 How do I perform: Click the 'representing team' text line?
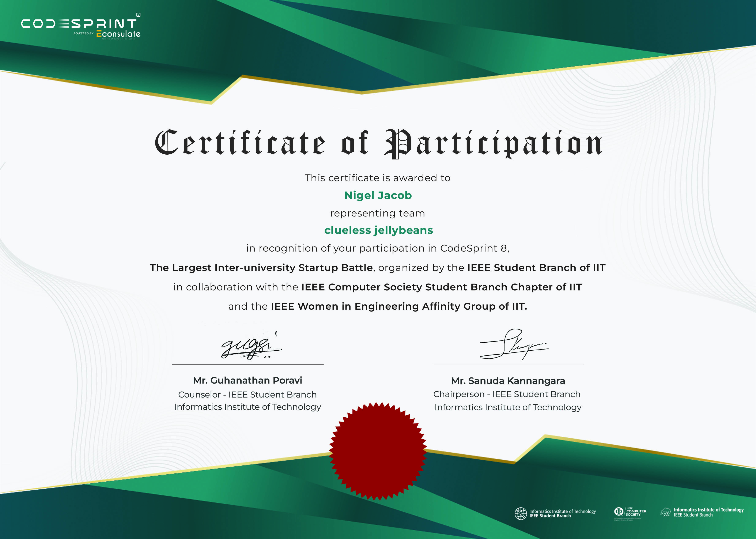377,213
